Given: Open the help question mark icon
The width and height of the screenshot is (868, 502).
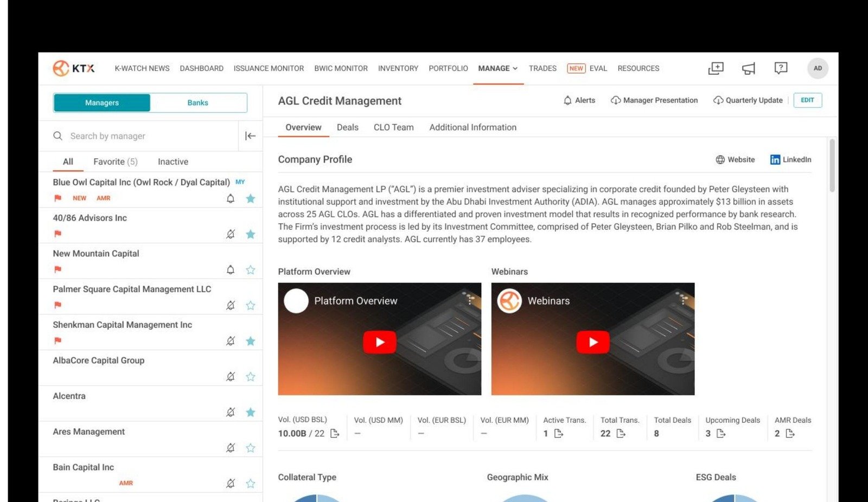Looking at the screenshot, I should coord(781,68).
